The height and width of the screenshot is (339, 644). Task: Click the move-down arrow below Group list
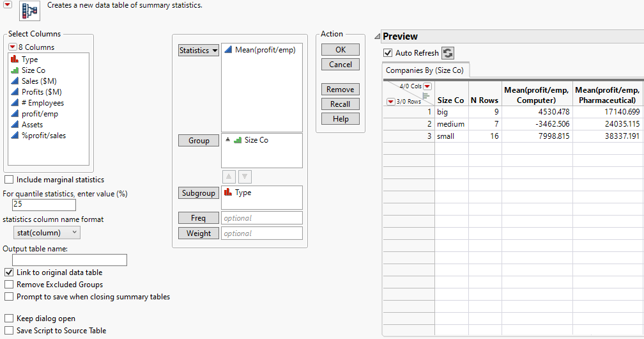point(245,177)
